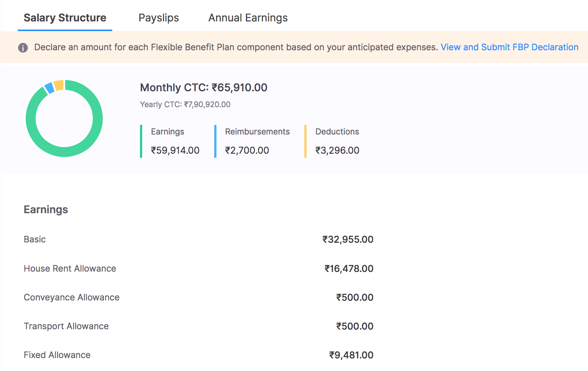Open View and Submit FBP Declaration link

pyautogui.click(x=509, y=47)
